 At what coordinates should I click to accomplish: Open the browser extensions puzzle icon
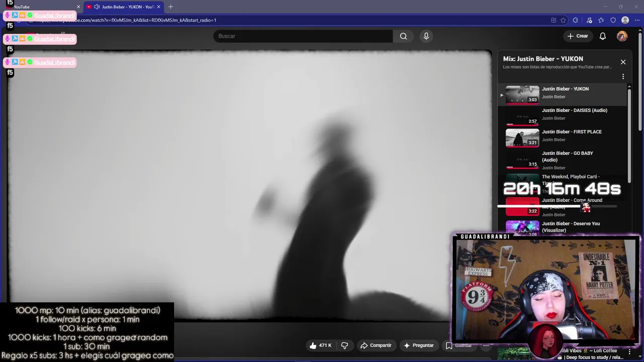(x=576, y=20)
